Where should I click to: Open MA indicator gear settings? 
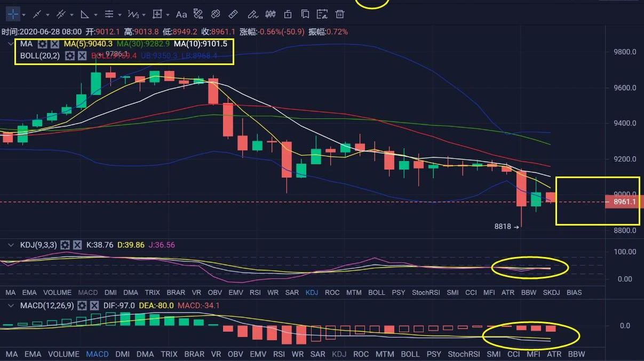click(42, 44)
